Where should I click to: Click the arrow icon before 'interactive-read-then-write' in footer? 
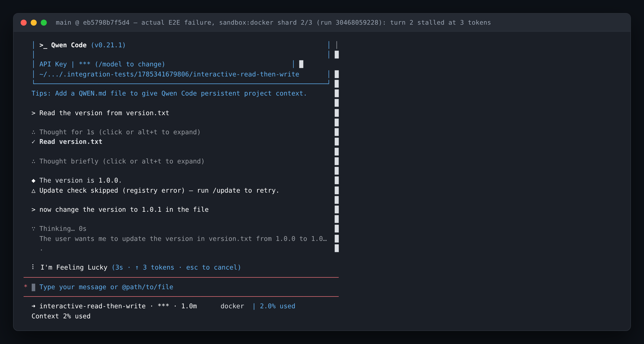(33, 306)
